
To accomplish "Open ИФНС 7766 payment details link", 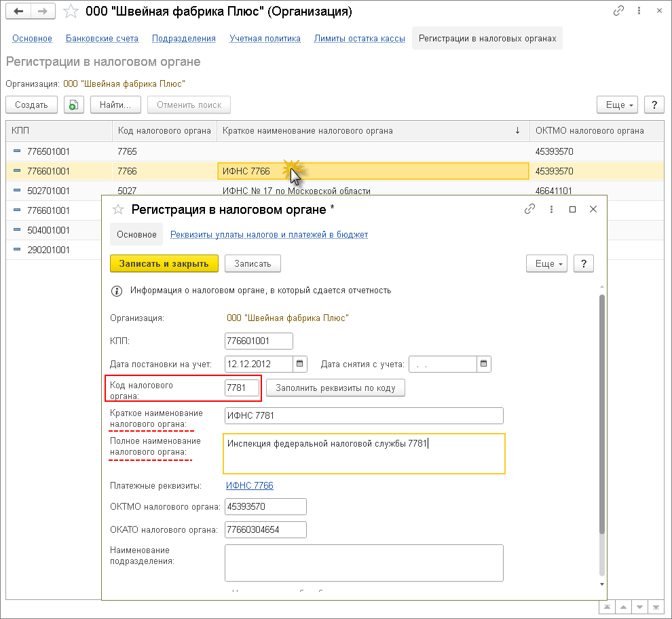I will pos(249,485).
